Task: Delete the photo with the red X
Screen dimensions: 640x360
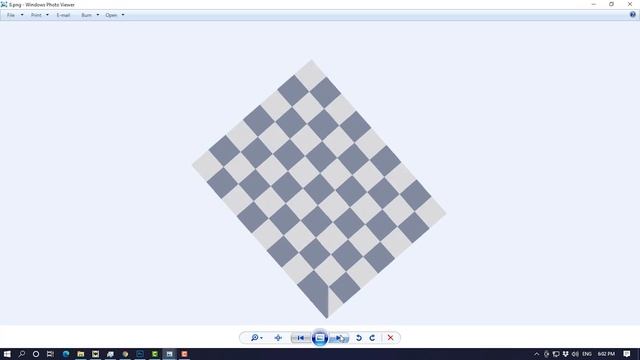Action: tap(391, 338)
